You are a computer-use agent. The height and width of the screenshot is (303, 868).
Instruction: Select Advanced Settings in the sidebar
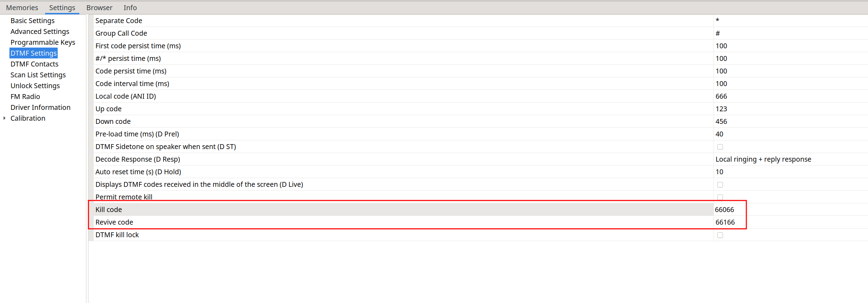[x=40, y=31]
